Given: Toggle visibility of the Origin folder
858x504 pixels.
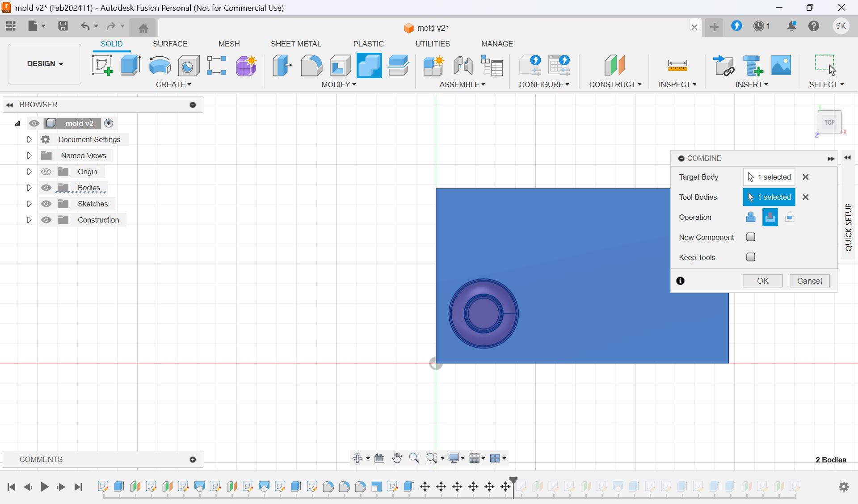Looking at the screenshot, I should (46, 172).
